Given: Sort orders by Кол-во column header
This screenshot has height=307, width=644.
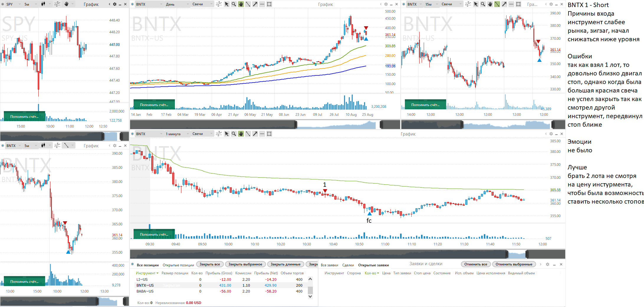Looking at the screenshot, I should [372, 273].
